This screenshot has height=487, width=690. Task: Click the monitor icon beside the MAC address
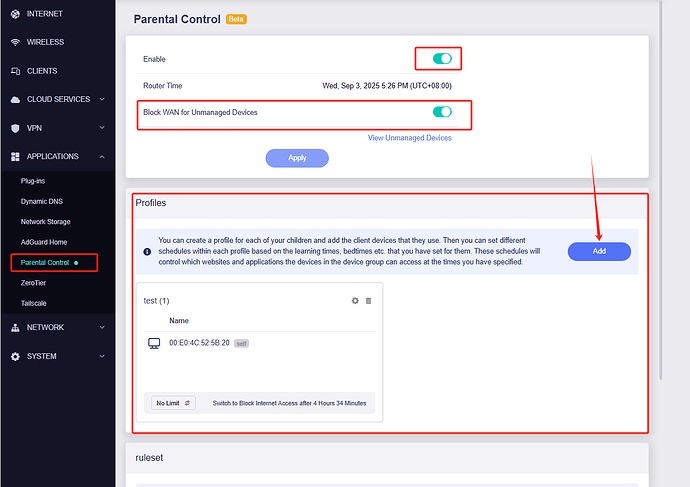click(x=154, y=343)
